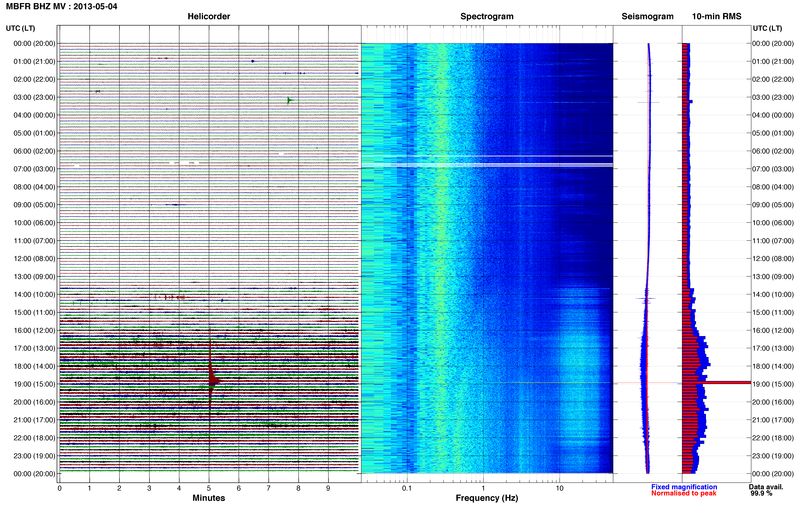The image size is (812, 508).
Task: Click the helicorder '9' minute tick label
Action: pyautogui.click(x=328, y=488)
